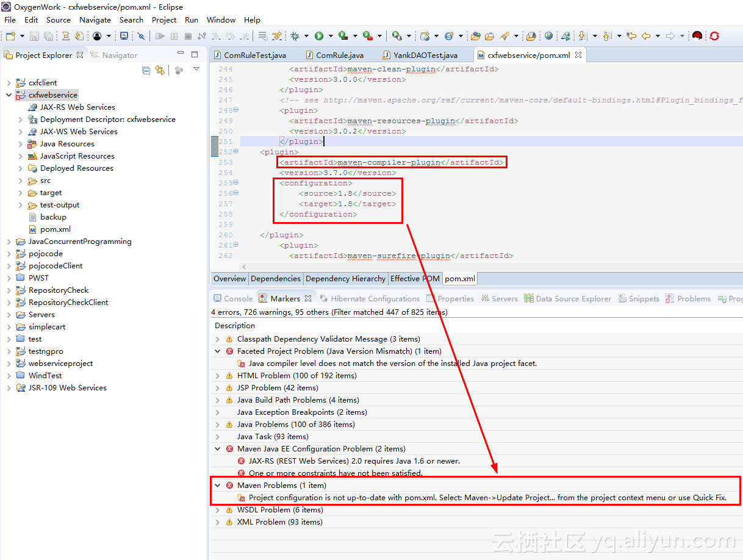Click the Description column header

(x=235, y=326)
